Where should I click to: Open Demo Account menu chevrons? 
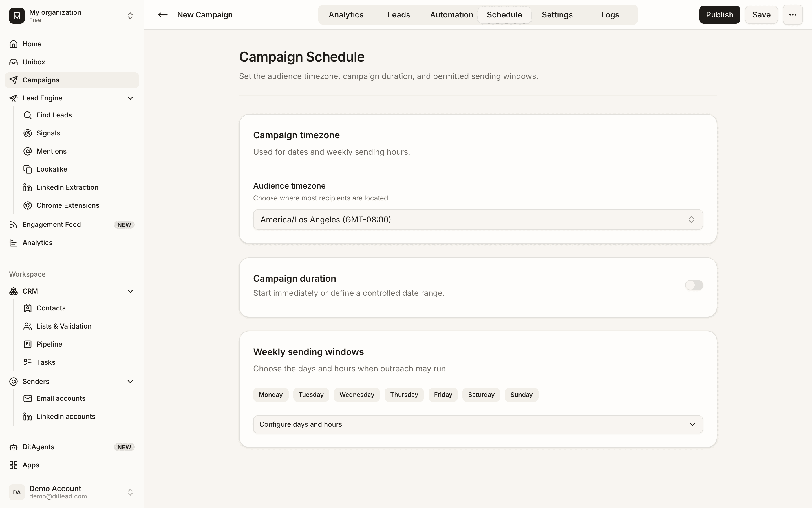click(x=130, y=492)
